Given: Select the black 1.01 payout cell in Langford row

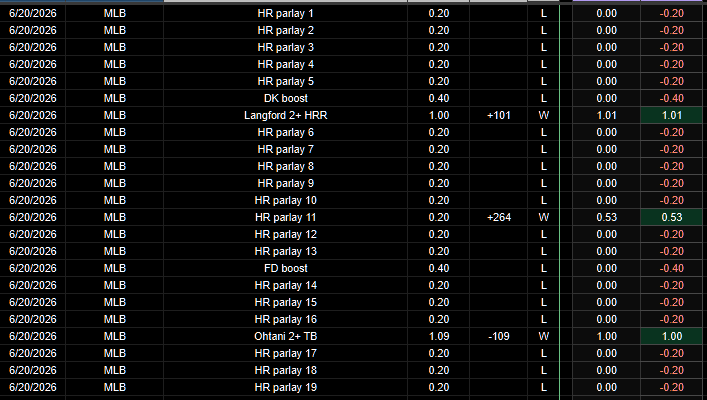Looking at the screenshot, I should coord(606,115).
